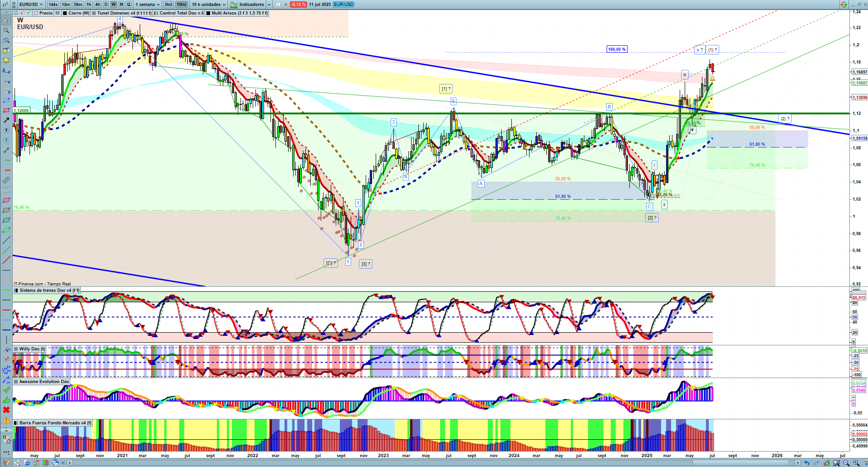The height and width of the screenshot is (467, 868).
Task: Activate the magnifier zoom tool
Action: pyautogui.click(x=6, y=30)
